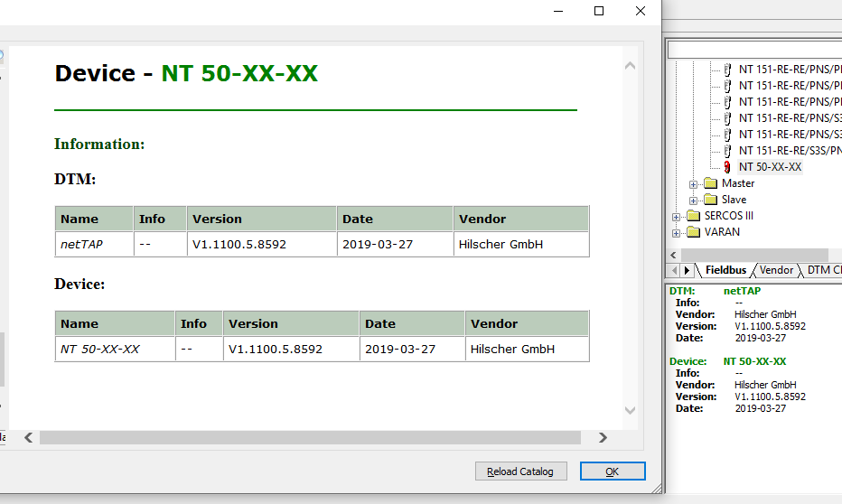Switch to the Vendor tab
The height and width of the screenshot is (504, 842).
(x=776, y=271)
